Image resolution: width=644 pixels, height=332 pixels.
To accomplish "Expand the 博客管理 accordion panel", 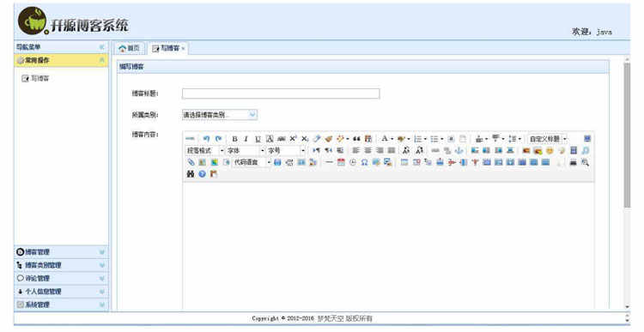I will (x=61, y=252).
